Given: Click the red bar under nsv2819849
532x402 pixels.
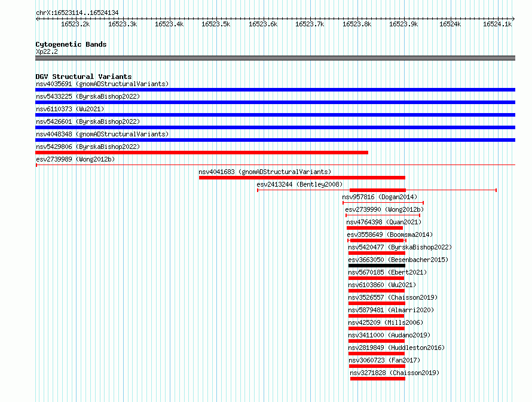Looking at the screenshot, I should coord(377,354).
